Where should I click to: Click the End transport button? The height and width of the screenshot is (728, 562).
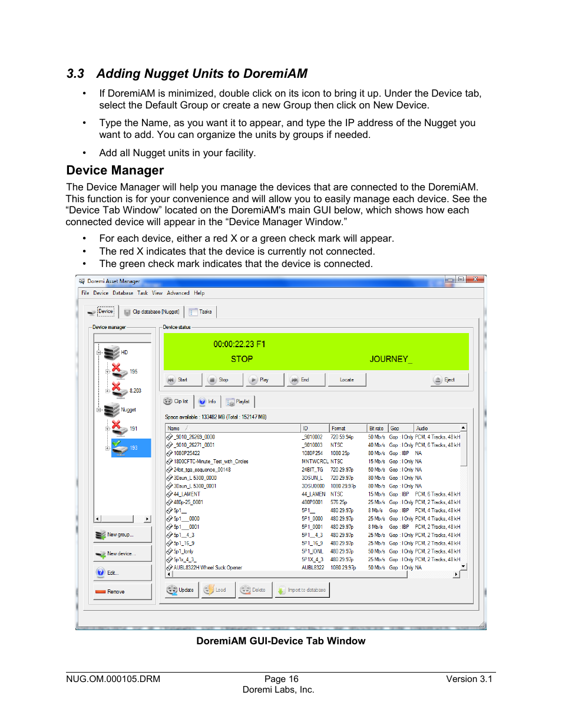(x=305, y=380)
